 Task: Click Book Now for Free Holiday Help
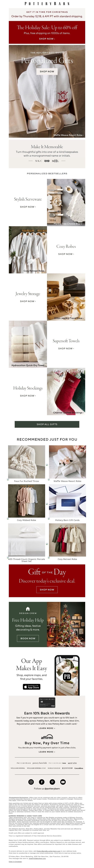[28, 638]
